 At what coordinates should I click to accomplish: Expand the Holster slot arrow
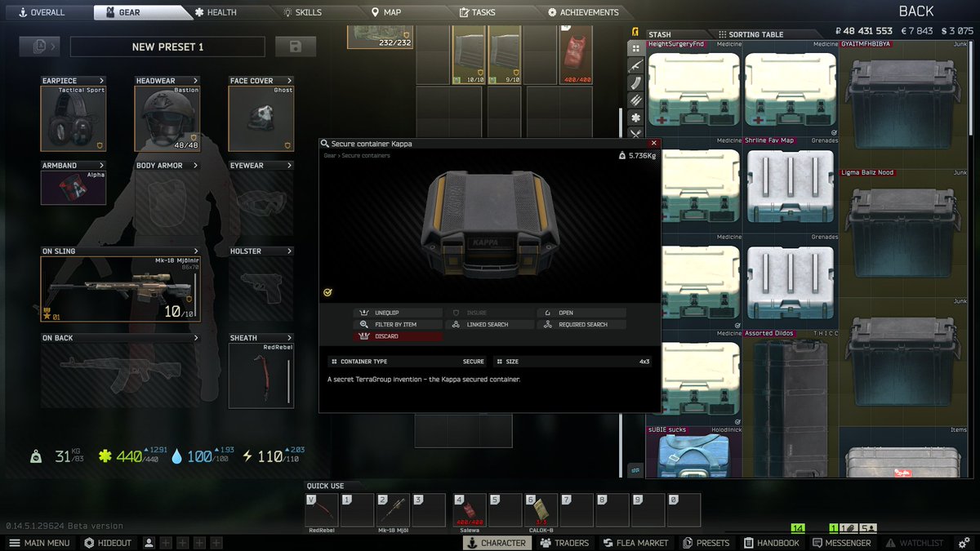coord(289,251)
